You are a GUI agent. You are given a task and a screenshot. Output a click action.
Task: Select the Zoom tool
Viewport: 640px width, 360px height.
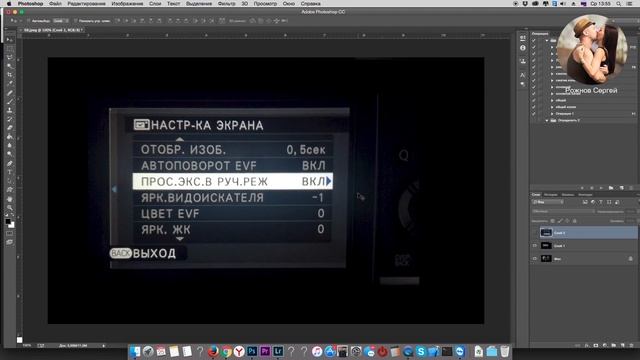(x=10, y=208)
